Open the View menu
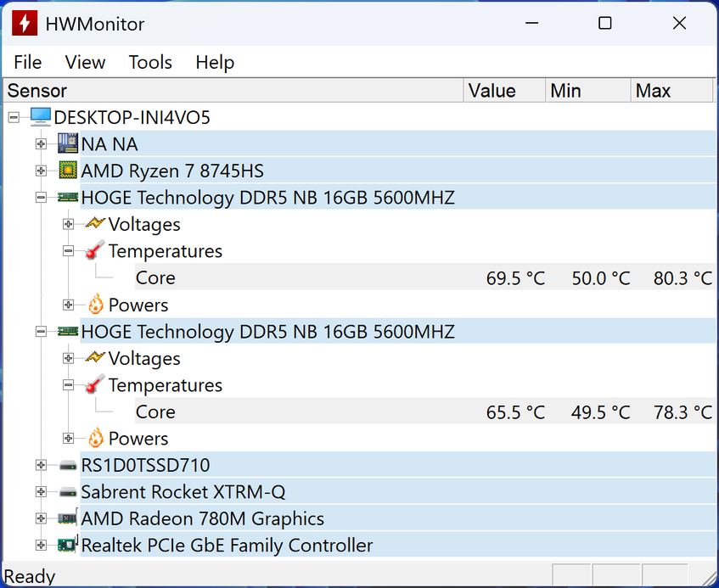 (x=85, y=62)
